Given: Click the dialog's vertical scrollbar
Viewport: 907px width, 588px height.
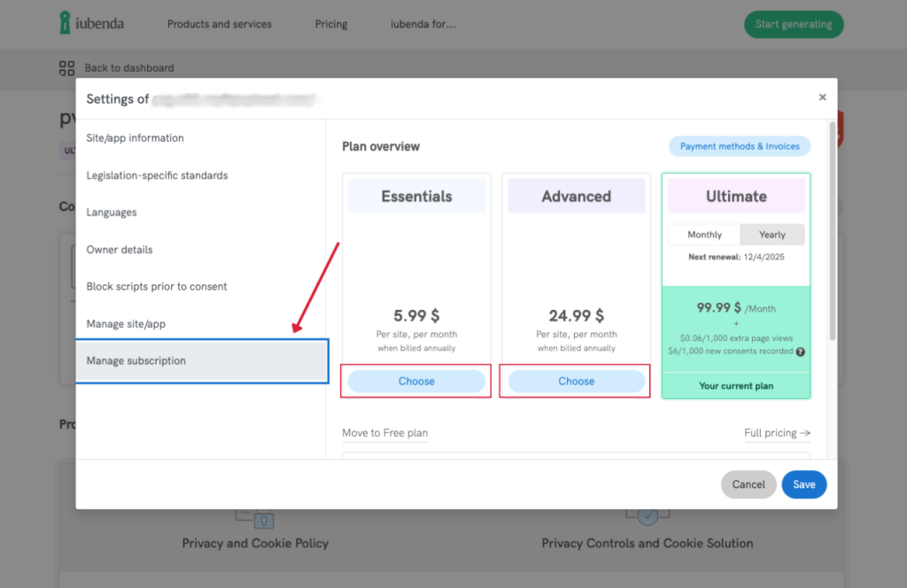Looking at the screenshot, I should pyautogui.click(x=832, y=230).
